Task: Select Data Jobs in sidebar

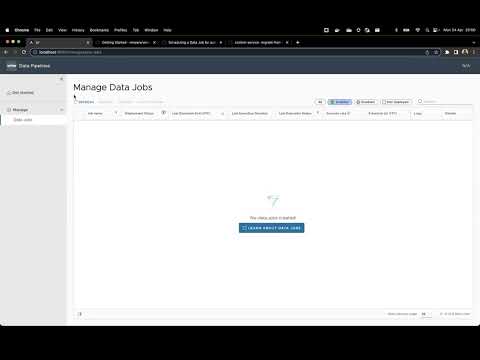Action: [x=23, y=120]
